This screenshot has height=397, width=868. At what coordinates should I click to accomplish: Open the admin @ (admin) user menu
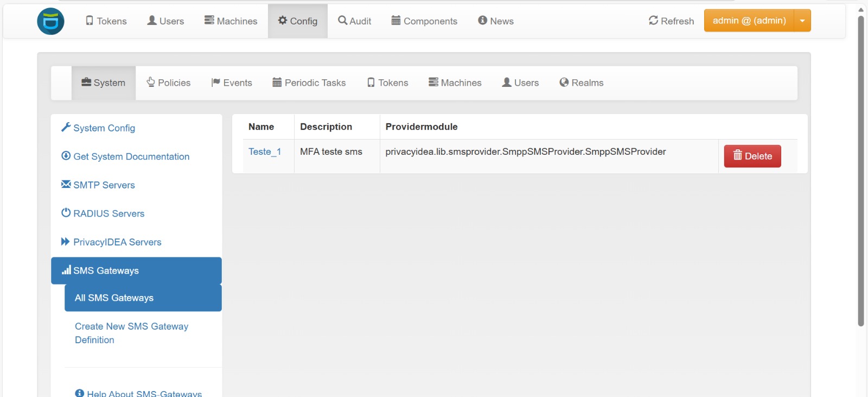point(749,21)
